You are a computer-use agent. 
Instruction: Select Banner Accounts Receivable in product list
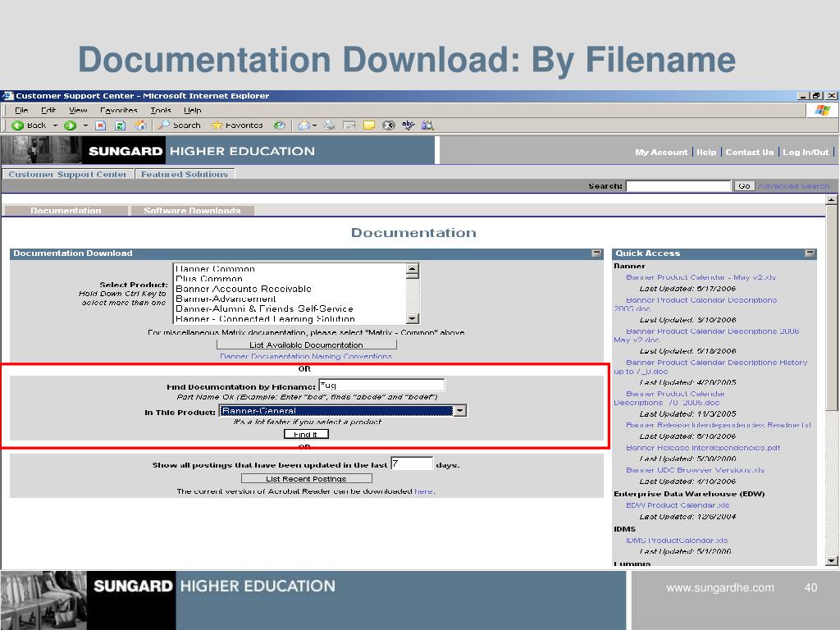[244, 290]
